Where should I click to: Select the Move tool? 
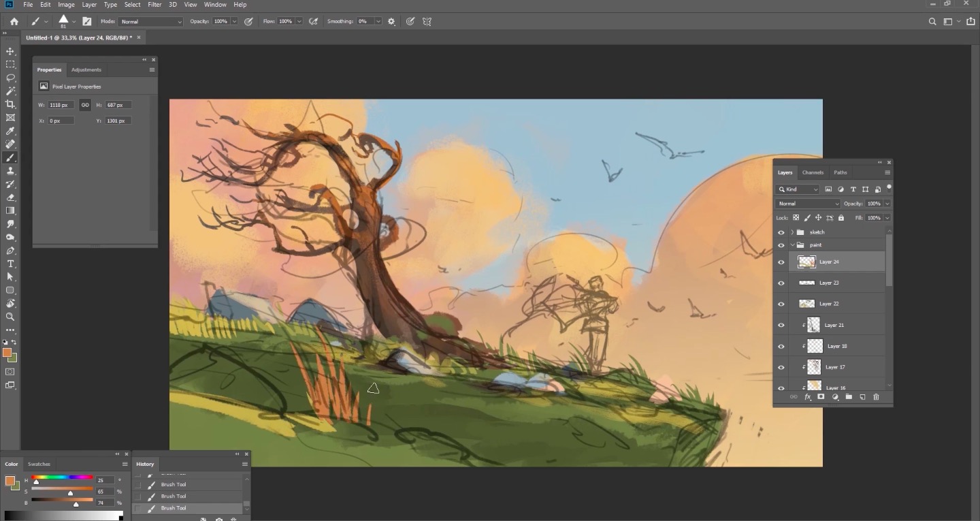[x=10, y=51]
